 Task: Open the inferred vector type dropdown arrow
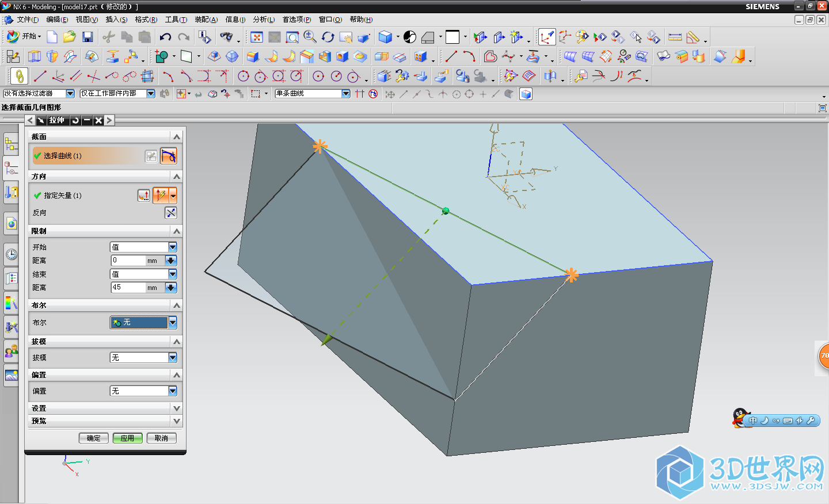[x=173, y=196]
